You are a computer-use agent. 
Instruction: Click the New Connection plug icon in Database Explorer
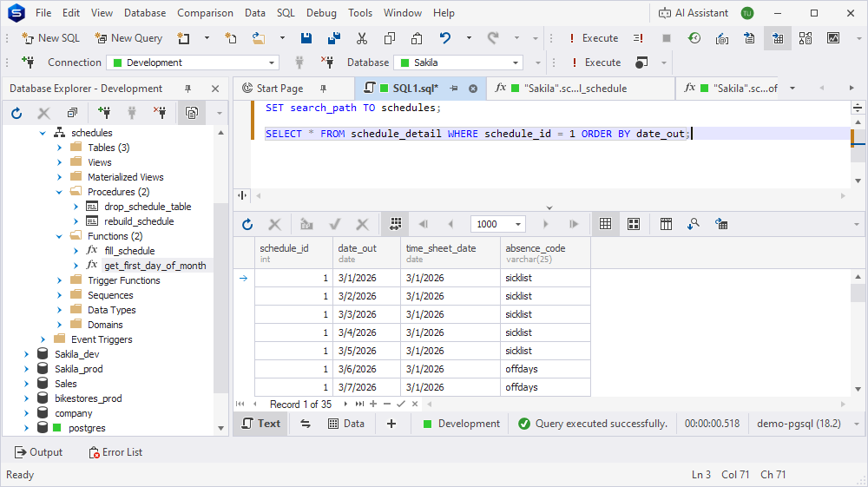tap(104, 114)
